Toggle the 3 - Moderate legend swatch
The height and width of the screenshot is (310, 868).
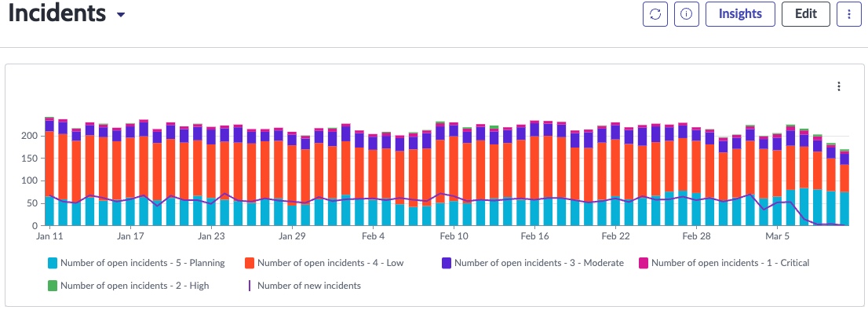click(x=447, y=263)
